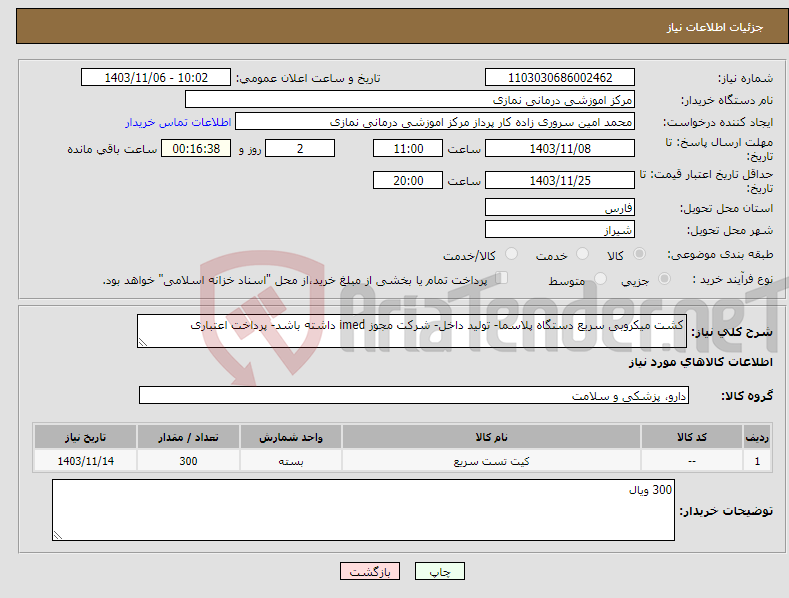This screenshot has width=789, height=598.
Task: Click the price validity date 1403/11/25
Action: point(560,180)
